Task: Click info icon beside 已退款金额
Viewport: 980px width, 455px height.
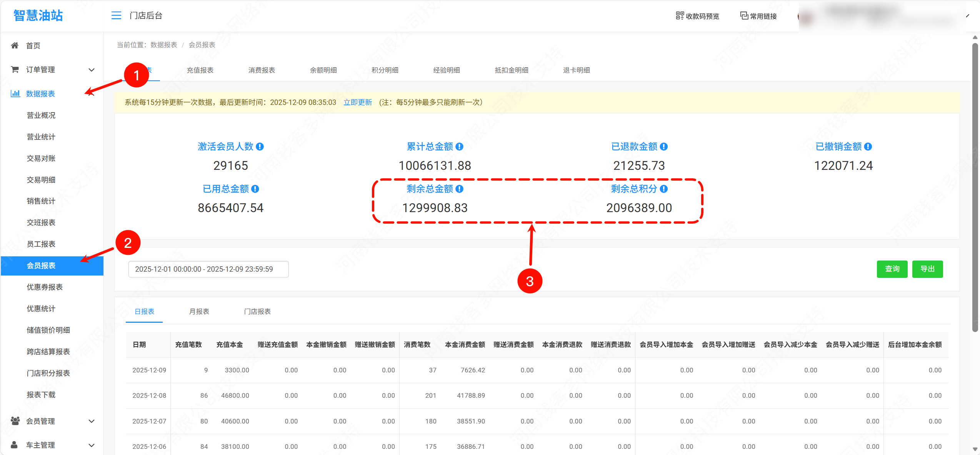Action: [664, 146]
